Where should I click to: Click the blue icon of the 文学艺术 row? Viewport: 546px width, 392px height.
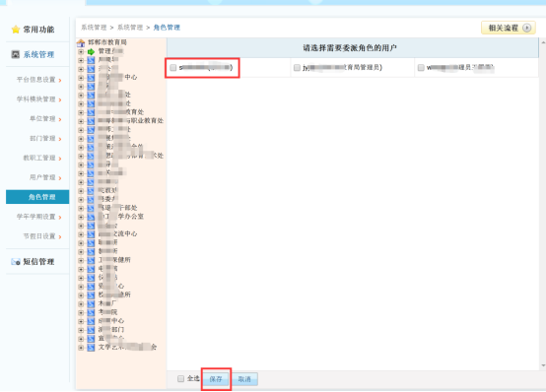(91, 348)
